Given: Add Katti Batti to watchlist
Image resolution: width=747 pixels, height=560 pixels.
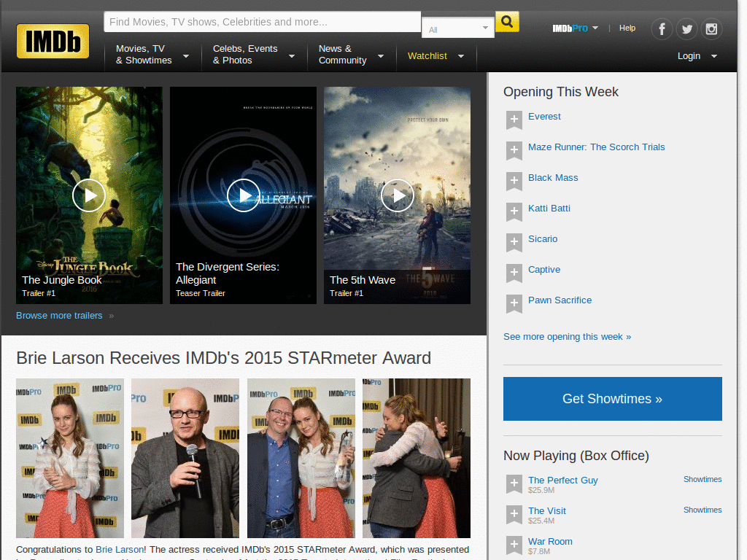Looking at the screenshot, I should [x=514, y=211].
